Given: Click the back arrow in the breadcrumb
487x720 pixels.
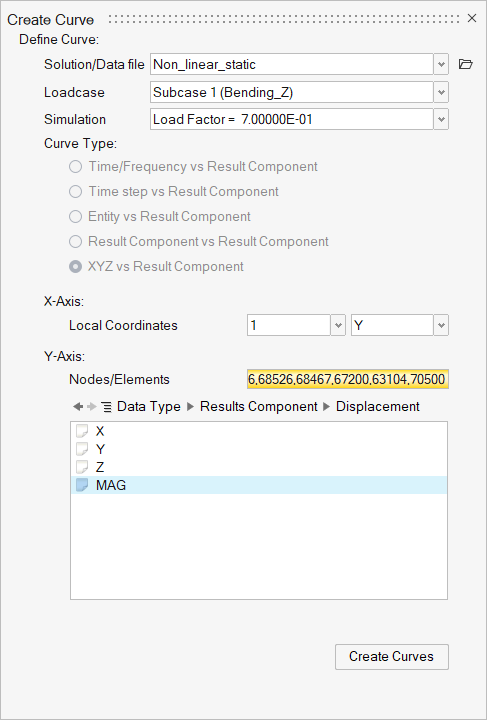Looking at the screenshot, I should click(x=78, y=406).
